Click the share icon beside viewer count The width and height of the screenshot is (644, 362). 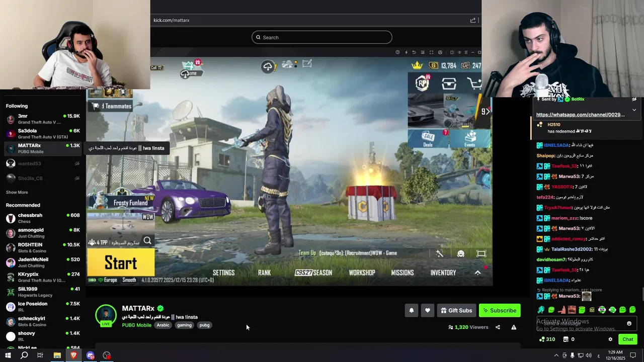tap(498, 327)
